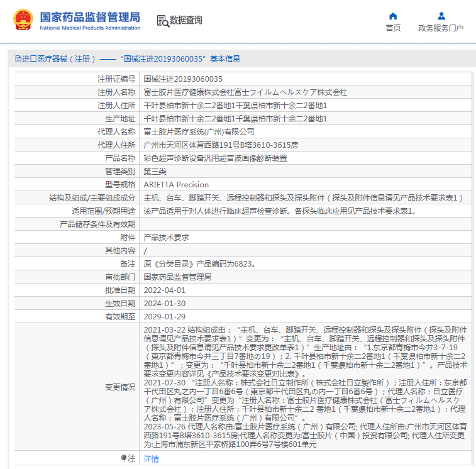Viewport: 476px width, 469px height.
Task: Select product name 彩色超声诊断设备
Action: (x=215, y=158)
